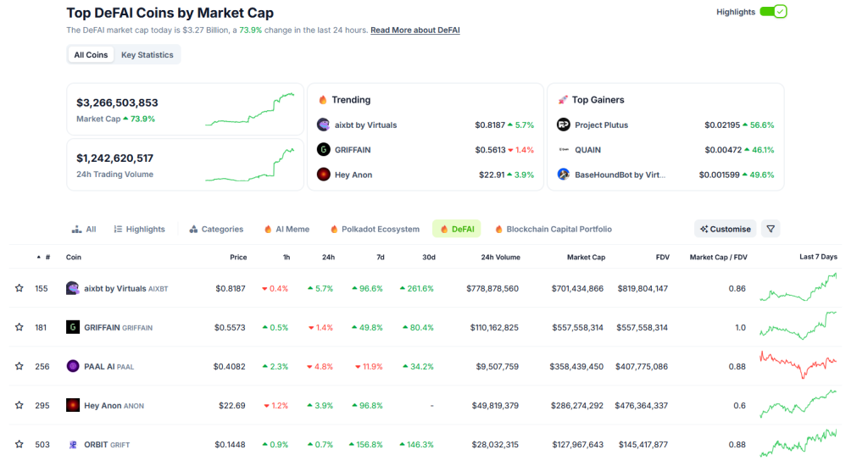Open GRIFFAIN in Trending list
Viewport: 868px width, 461px height.
click(x=353, y=150)
